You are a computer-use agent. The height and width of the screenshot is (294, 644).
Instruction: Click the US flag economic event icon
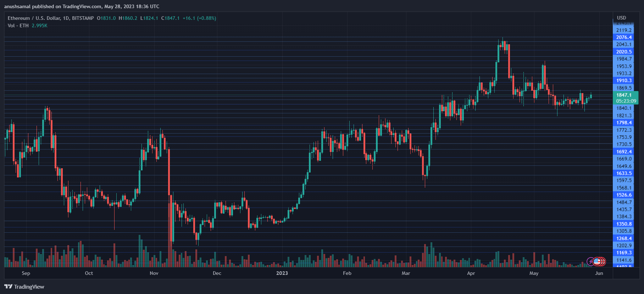597,262
